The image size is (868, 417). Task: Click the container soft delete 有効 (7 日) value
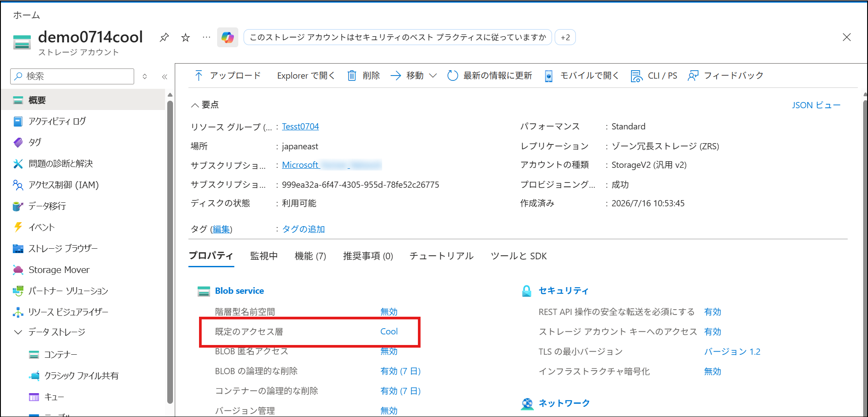click(400, 391)
